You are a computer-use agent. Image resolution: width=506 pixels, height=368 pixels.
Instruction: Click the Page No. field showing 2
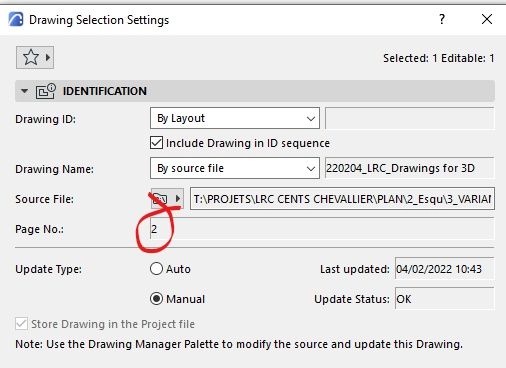point(322,229)
